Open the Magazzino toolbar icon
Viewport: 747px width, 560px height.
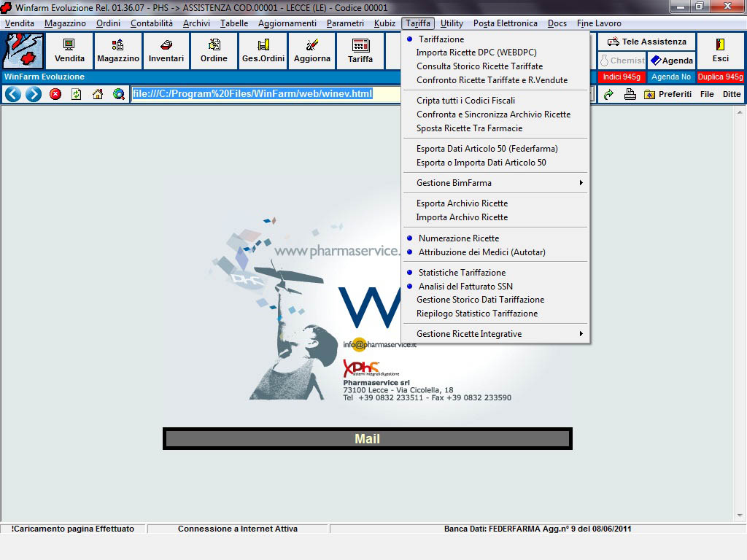click(118, 50)
